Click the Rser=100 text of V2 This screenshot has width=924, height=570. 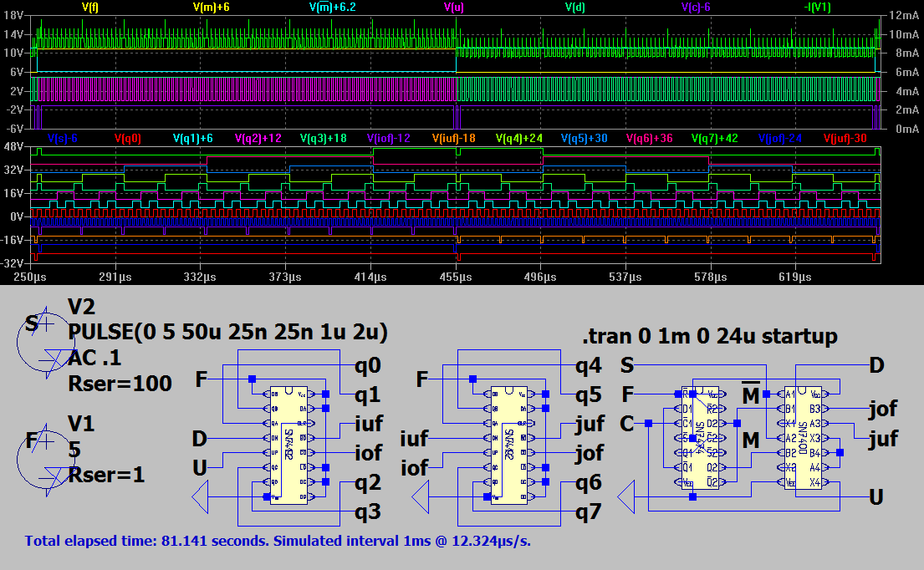click(x=120, y=384)
